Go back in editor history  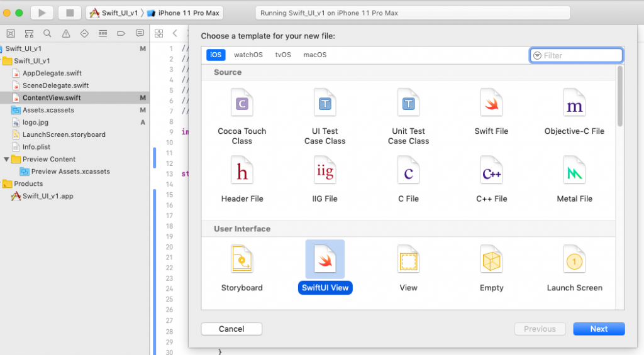coord(175,34)
